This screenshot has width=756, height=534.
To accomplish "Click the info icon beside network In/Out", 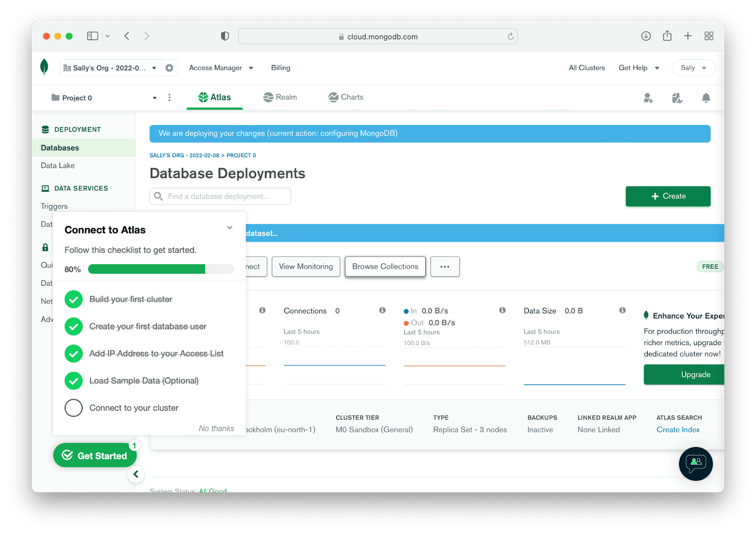I will pos(502,310).
